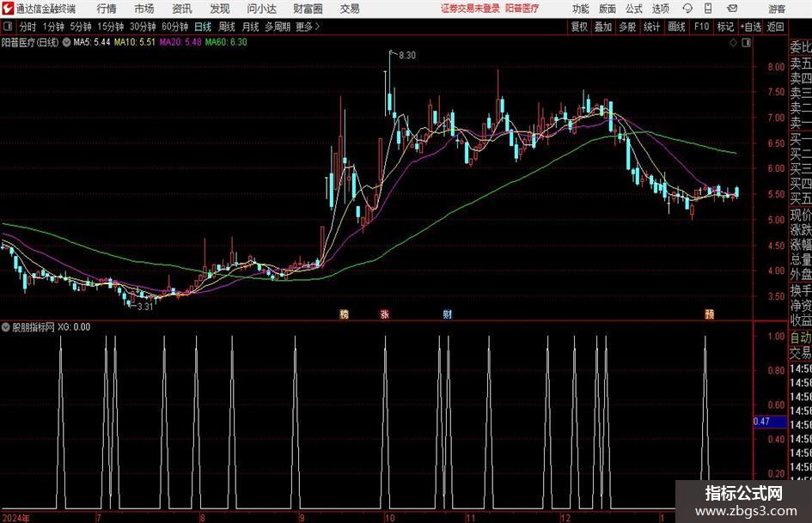Click the 预 marker on the chart
The image size is (812, 523).
pyautogui.click(x=710, y=313)
